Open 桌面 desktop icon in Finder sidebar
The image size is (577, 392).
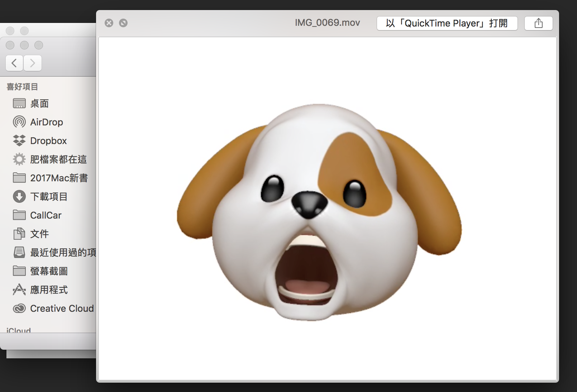pos(19,104)
